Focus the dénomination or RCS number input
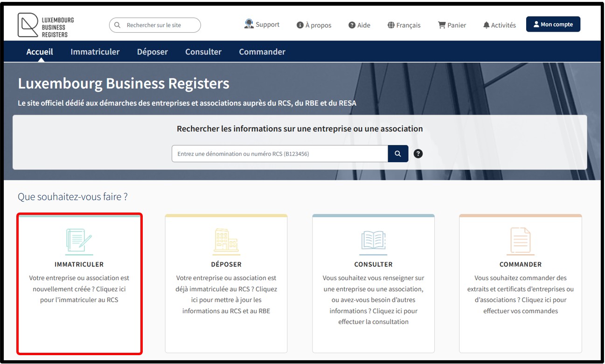 [x=280, y=154]
